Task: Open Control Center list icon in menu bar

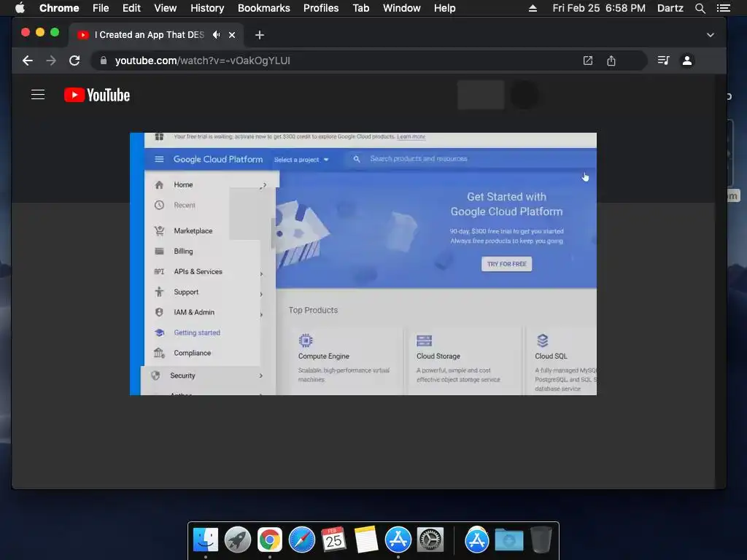Action: point(723,8)
